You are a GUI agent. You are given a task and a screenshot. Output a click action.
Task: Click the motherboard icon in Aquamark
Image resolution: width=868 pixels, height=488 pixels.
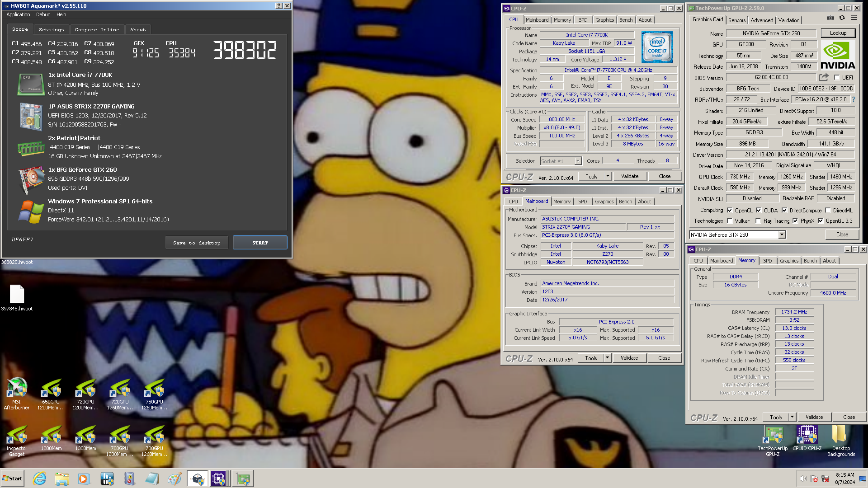(x=31, y=116)
